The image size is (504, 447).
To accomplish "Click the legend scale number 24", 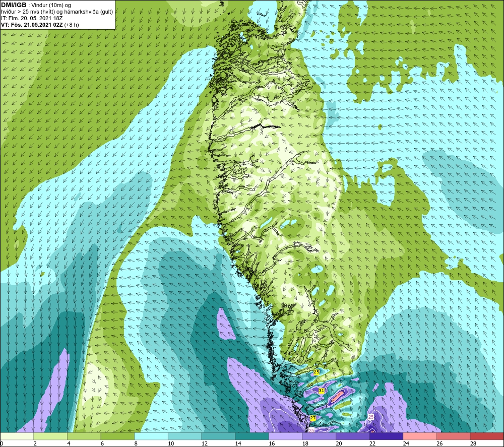I will click(x=406, y=443).
